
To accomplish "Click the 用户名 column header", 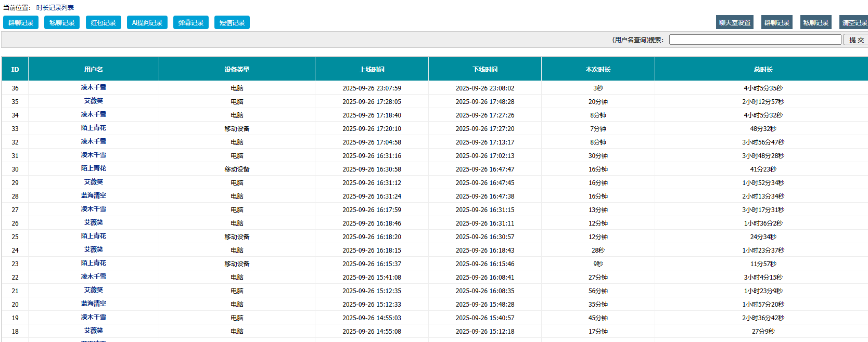I will (94, 69).
